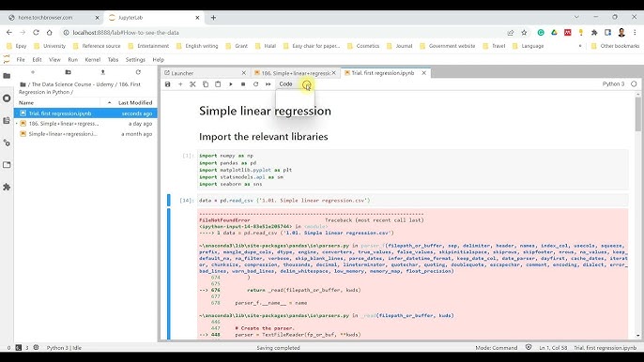The height and width of the screenshot is (362, 644).
Task: Cut the selected cell with scissors icon
Action: [x=192, y=84]
